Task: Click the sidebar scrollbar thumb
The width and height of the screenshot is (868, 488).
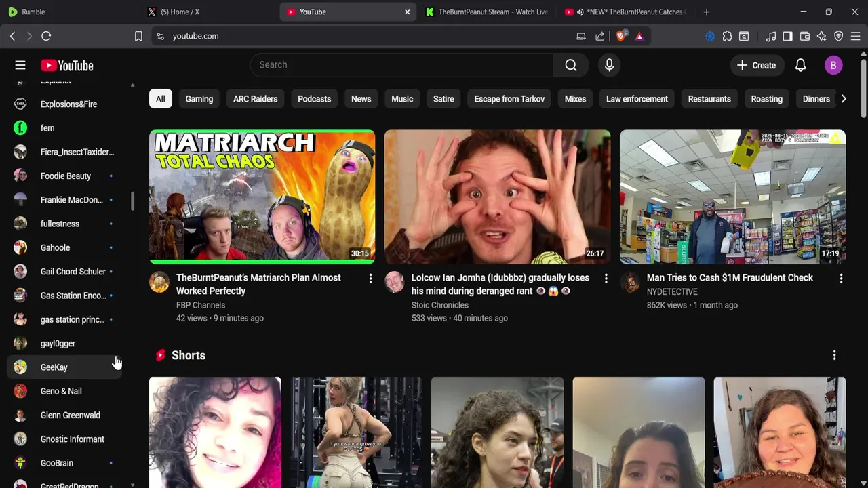Action: pyautogui.click(x=132, y=201)
